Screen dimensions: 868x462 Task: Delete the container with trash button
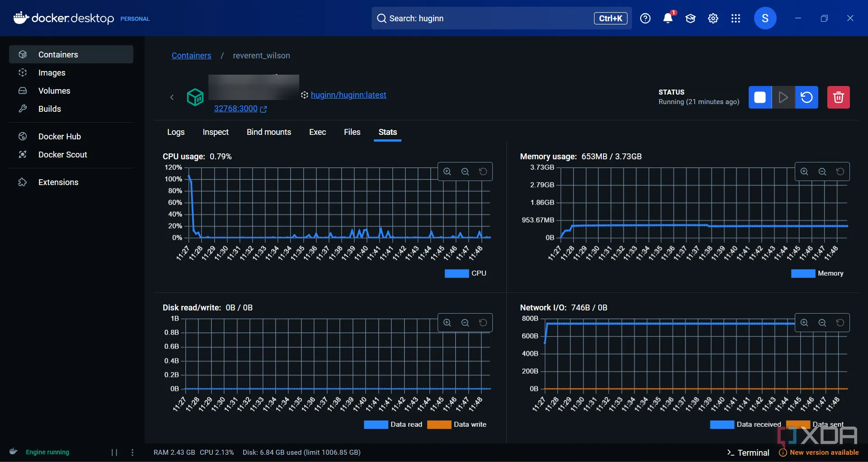(839, 97)
